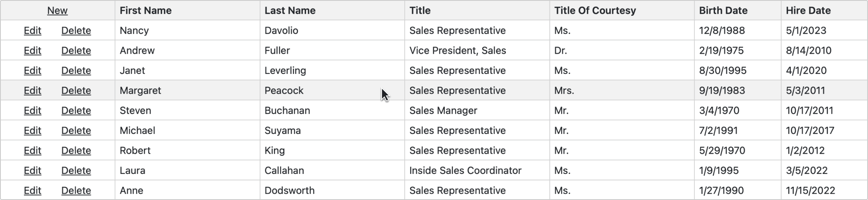Edit Janet Leverling's row

pyautogui.click(x=33, y=71)
